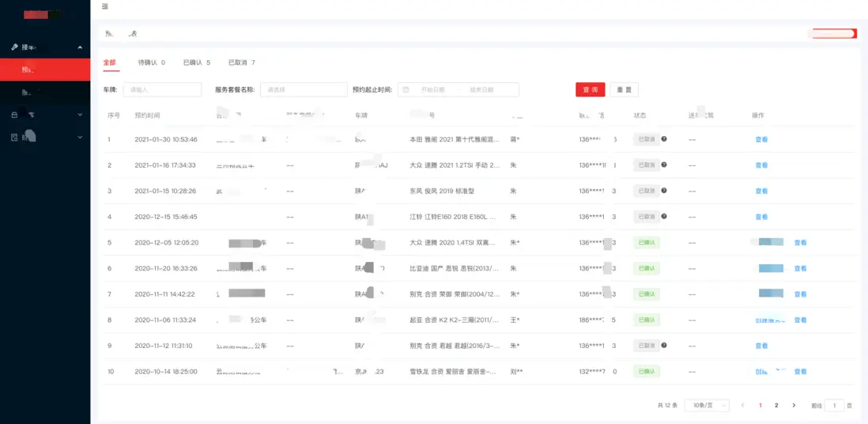Click 查看 link in 2020-11-06 row

click(801, 320)
